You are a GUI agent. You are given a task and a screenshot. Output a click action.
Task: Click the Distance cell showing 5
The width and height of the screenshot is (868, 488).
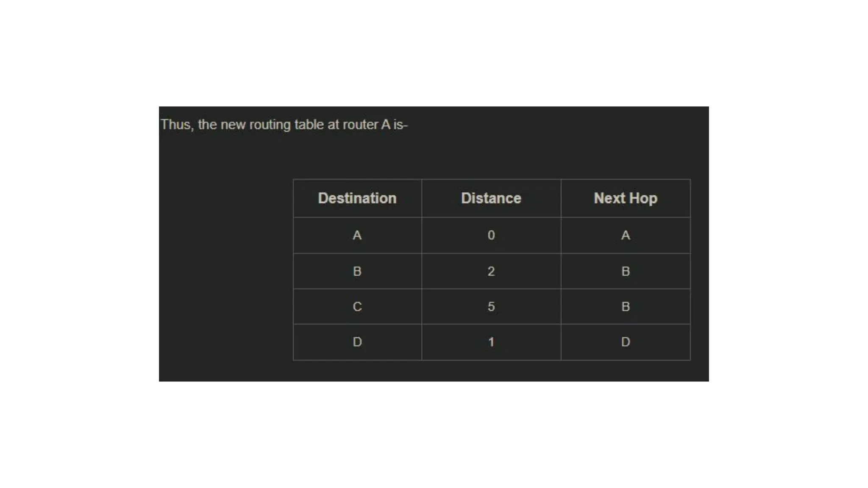(x=491, y=307)
